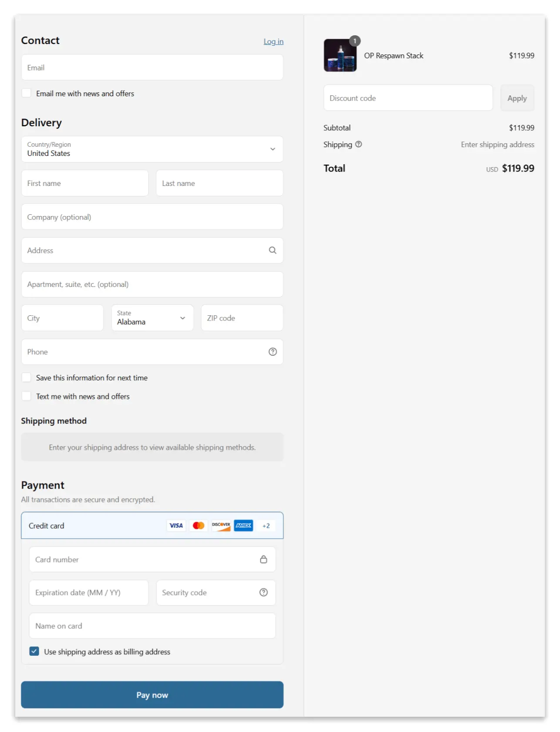The width and height of the screenshot is (560, 732).
Task: Follow the Log in link
Action: pos(273,42)
